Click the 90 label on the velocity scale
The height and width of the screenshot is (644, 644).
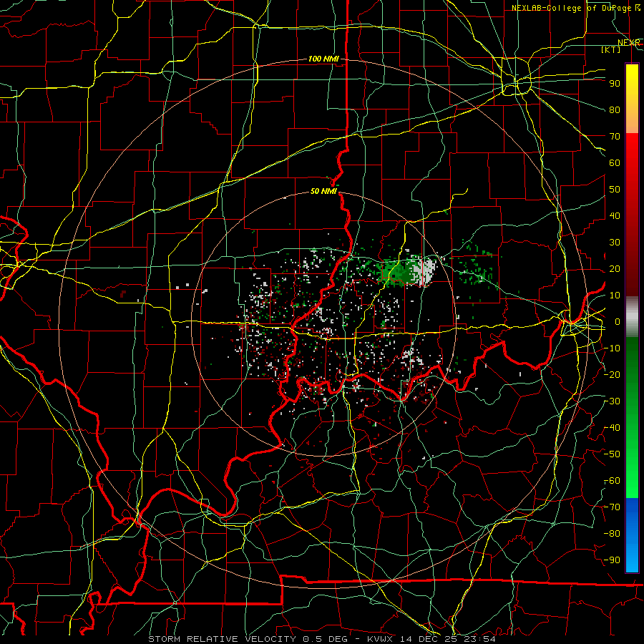tap(615, 84)
